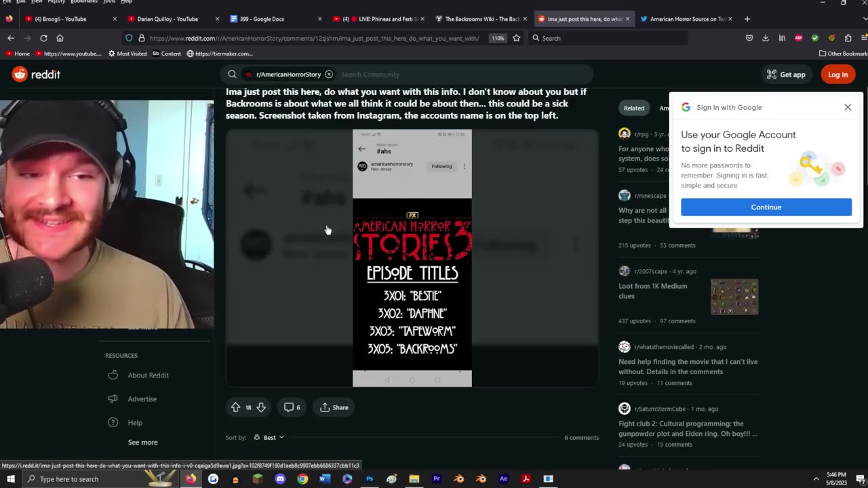This screenshot has height=488, width=868.
Task: Switch to the 399 - Google Docs tab
Action: 276,19
